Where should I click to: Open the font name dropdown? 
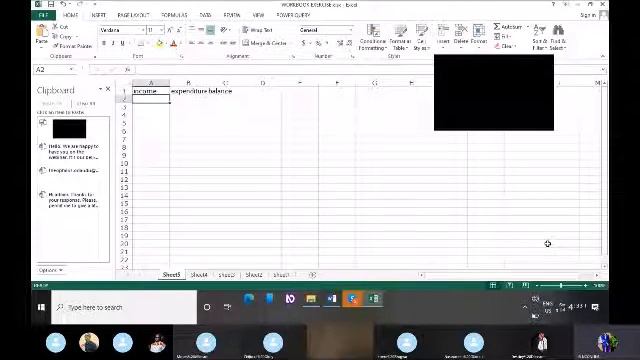[143, 30]
